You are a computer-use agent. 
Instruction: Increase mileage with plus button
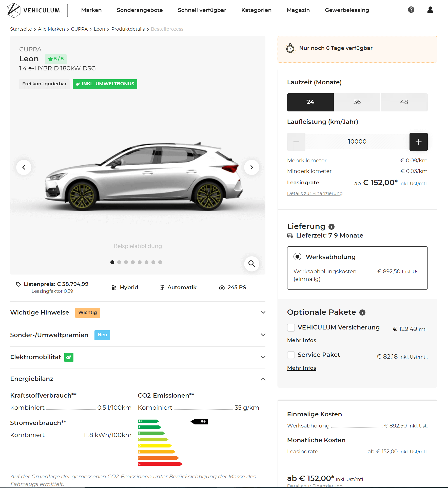pos(418,142)
